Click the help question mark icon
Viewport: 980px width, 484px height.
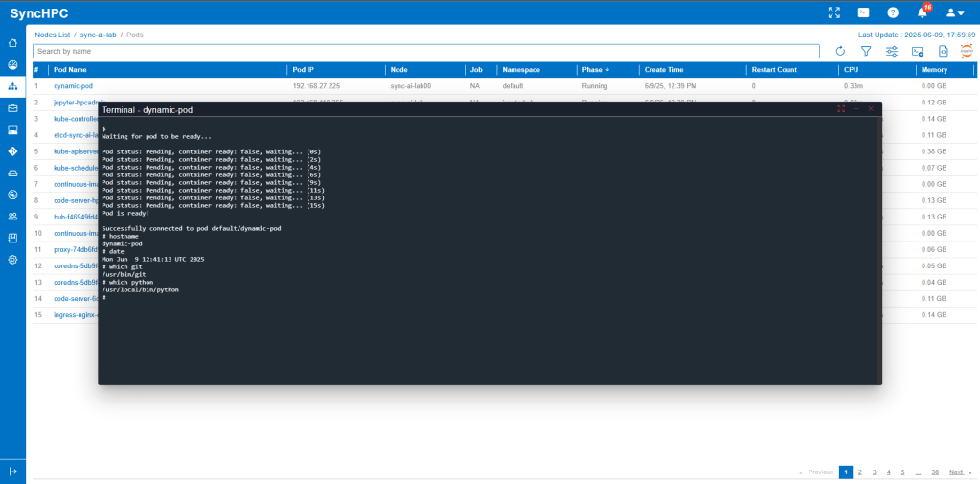(x=893, y=12)
